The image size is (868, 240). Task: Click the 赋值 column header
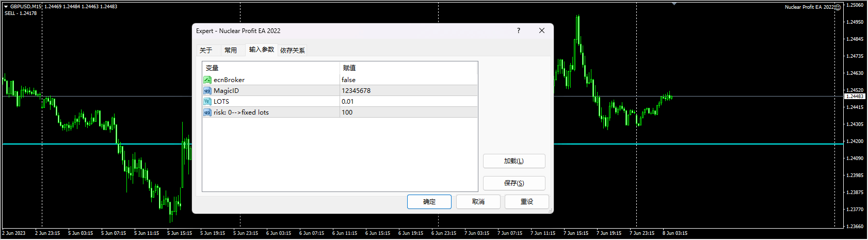(x=409, y=68)
